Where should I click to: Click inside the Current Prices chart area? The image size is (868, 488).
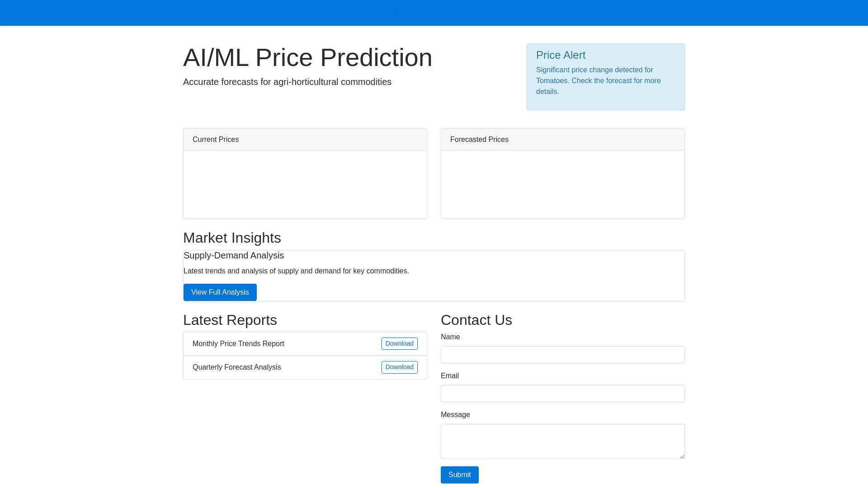click(x=305, y=185)
